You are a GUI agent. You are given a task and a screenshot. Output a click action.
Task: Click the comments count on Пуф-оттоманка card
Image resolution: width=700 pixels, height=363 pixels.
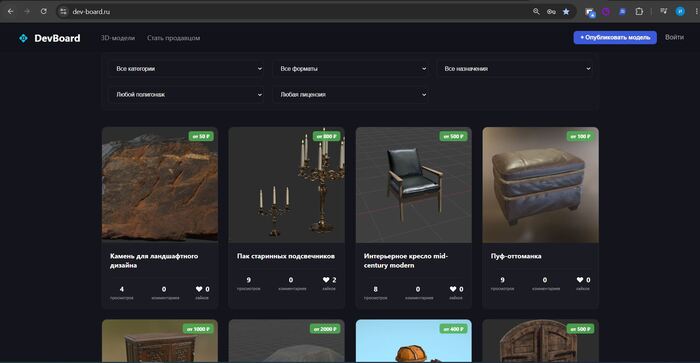[545, 280]
